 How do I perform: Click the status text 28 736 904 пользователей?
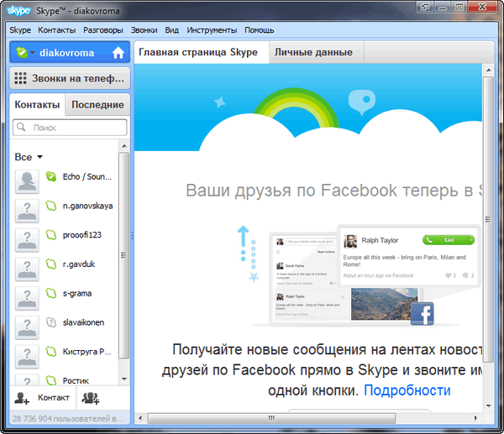67,419
